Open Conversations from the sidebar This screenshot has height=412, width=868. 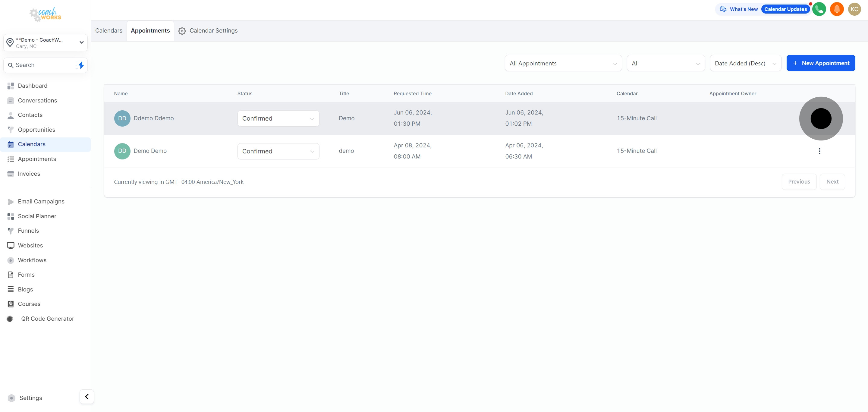coord(37,100)
